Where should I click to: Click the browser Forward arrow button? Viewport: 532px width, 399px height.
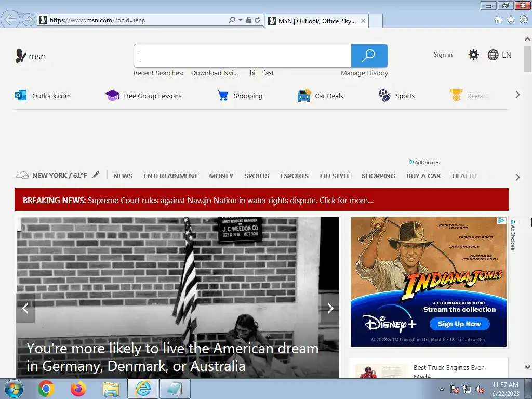click(x=28, y=20)
